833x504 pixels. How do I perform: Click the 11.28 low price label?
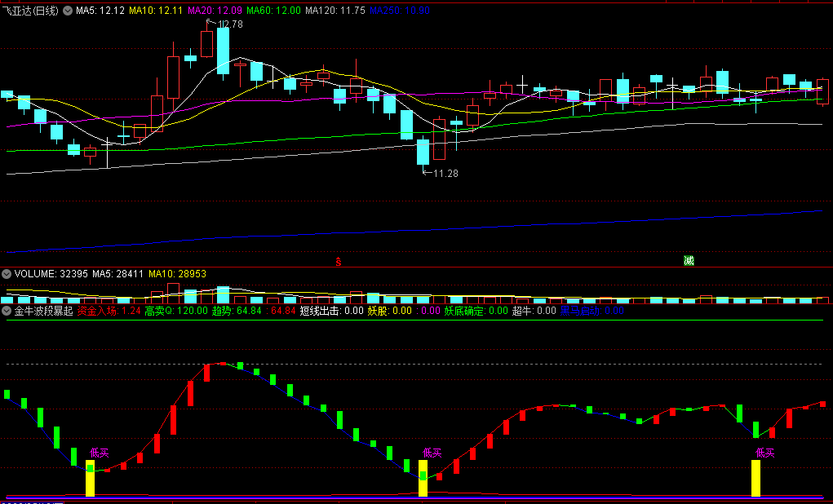445,173
